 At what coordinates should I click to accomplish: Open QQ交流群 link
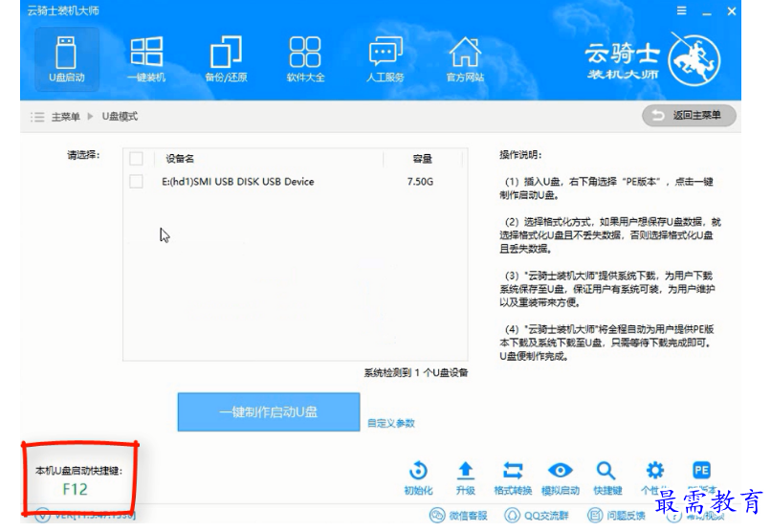[537, 516]
